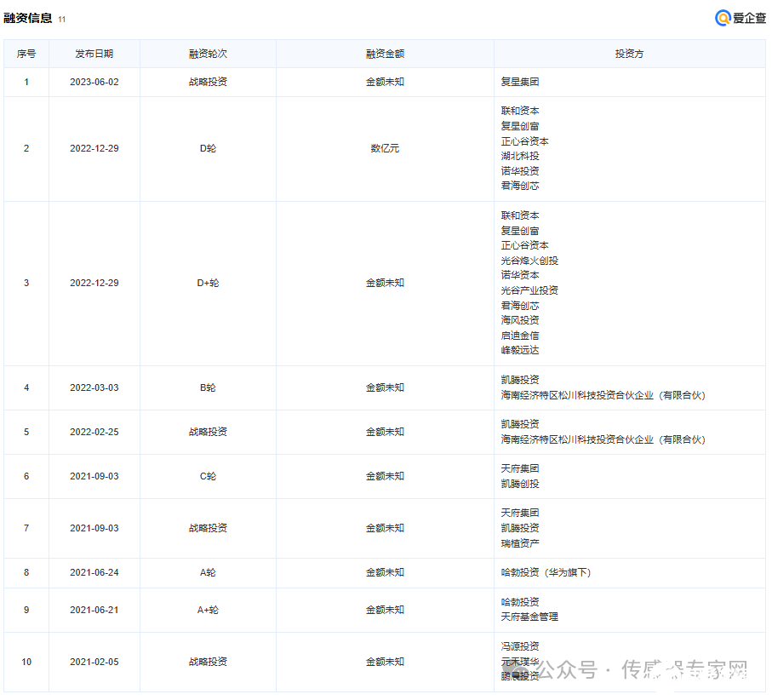772x700 pixels.
Task: Click 君海创芯 in the D+轮 row
Action: pos(520,306)
